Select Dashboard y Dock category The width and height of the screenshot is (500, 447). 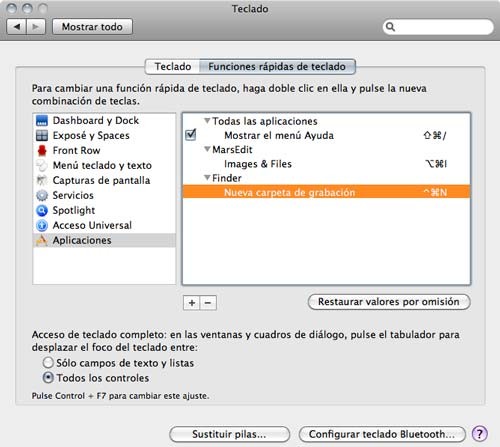(x=104, y=120)
